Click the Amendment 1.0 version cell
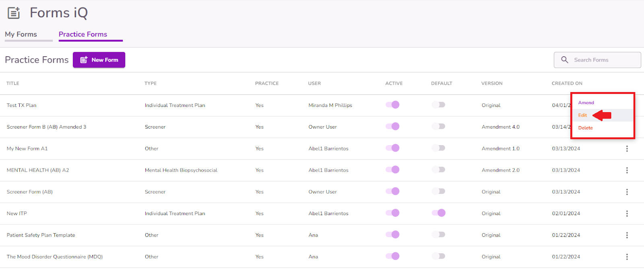Screen dimensions: 644x271 pyautogui.click(x=501, y=149)
